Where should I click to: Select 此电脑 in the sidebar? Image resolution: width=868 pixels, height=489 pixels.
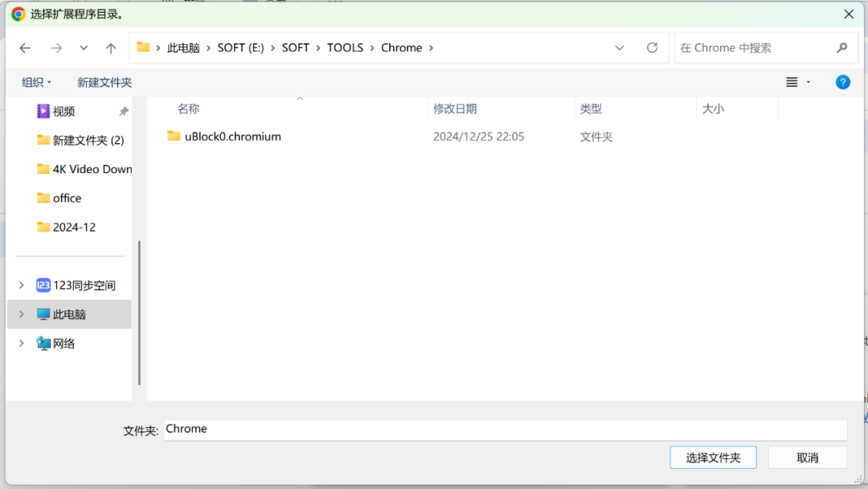pos(69,314)
